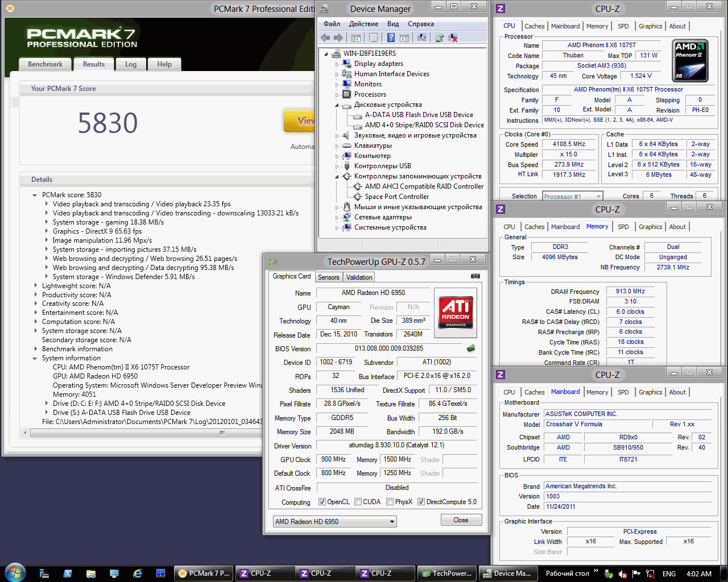The height and width of the screenshot is (582, 728).
Task: Expand Lightweight score: N/A in PCMark
Action: click(35, 286)
